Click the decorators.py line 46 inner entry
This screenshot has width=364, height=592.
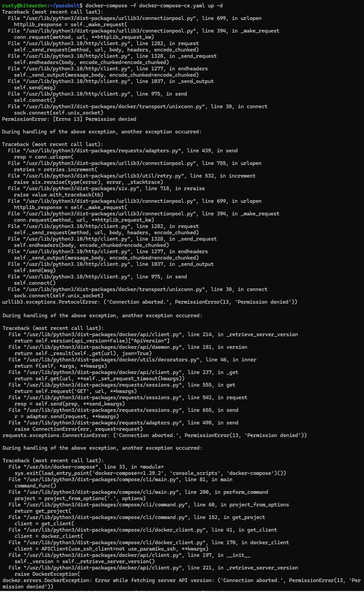point(133,360)
